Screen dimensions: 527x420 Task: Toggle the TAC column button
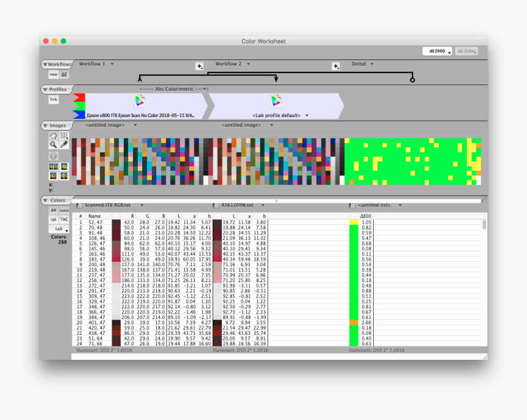[64, 220]
